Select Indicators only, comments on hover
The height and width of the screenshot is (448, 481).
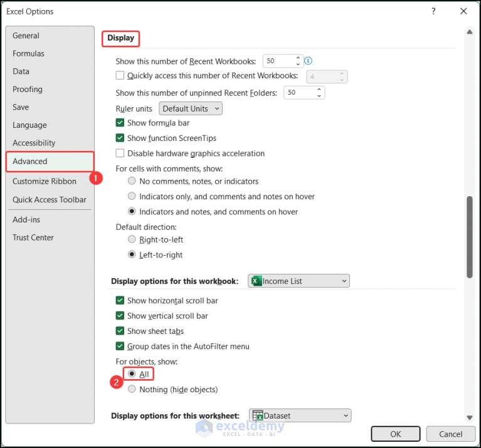pos(132,196)
